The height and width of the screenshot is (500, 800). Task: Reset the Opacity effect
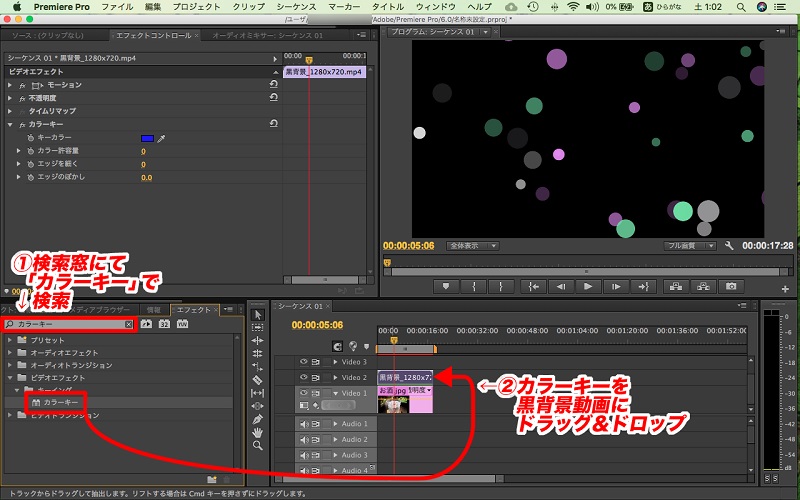[x=273, y=97]
